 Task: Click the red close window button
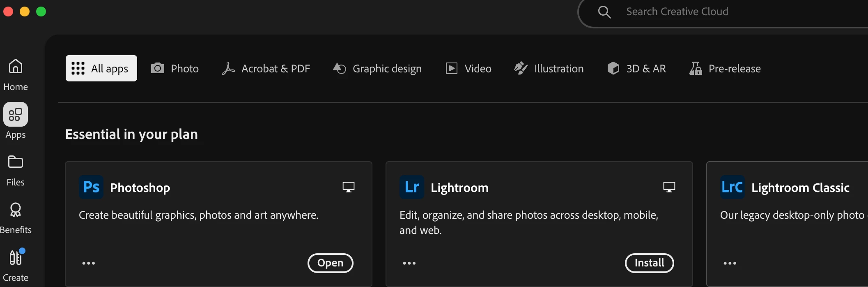point(8,12)
